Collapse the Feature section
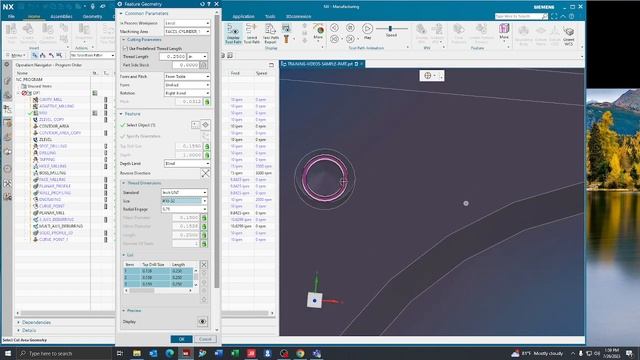This screenshot has height=360, width=640. tap(121, 114)
